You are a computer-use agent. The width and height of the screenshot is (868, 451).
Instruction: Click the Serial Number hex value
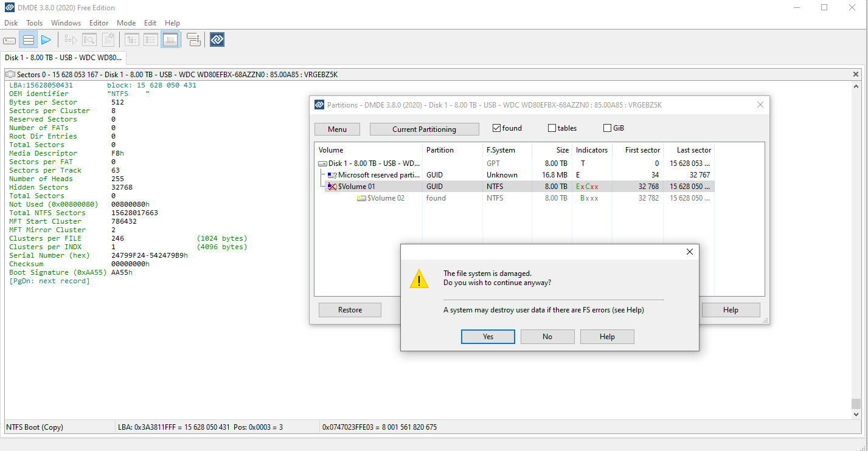(150, 255)
